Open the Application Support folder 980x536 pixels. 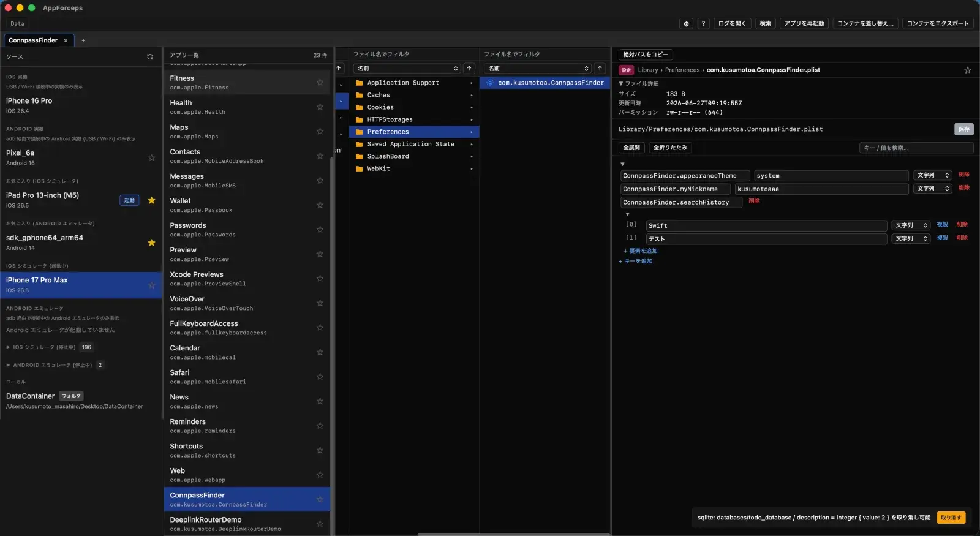pyautogui.click(x=414, y=83)
